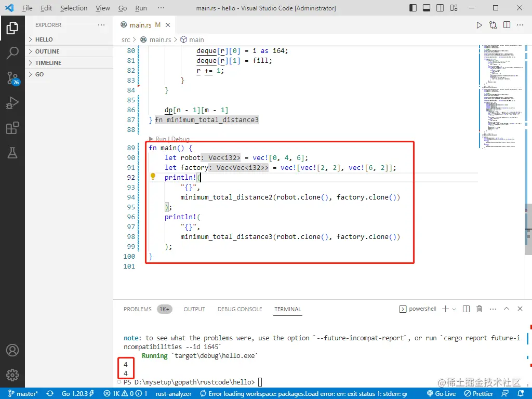Viewport: 532px width, 399px height.
Task: Open the Extensions view
Action: [x=12, y=128]
